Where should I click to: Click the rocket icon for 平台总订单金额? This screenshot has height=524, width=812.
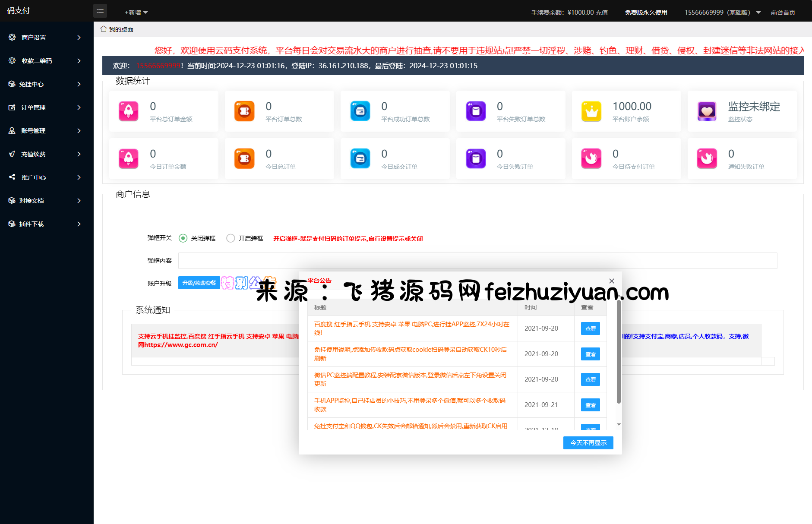[x=129, y=111]
